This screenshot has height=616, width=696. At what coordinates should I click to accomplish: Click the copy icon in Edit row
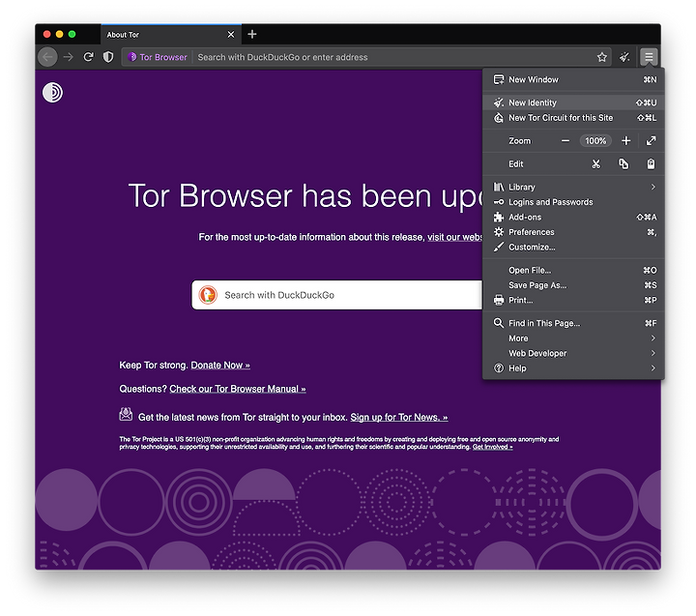[x=623, y=163]
